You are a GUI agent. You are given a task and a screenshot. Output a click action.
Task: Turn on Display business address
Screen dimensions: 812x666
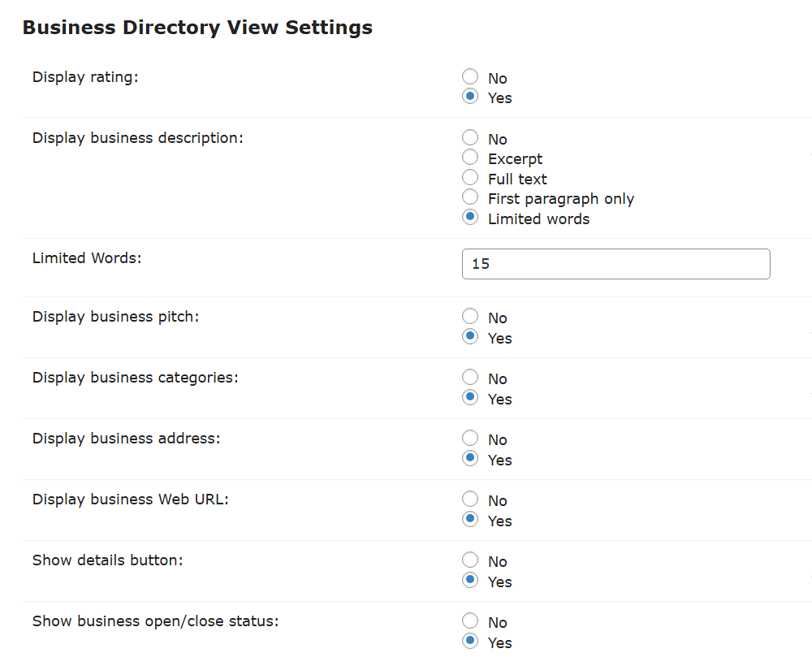click(x=470, y=459)
